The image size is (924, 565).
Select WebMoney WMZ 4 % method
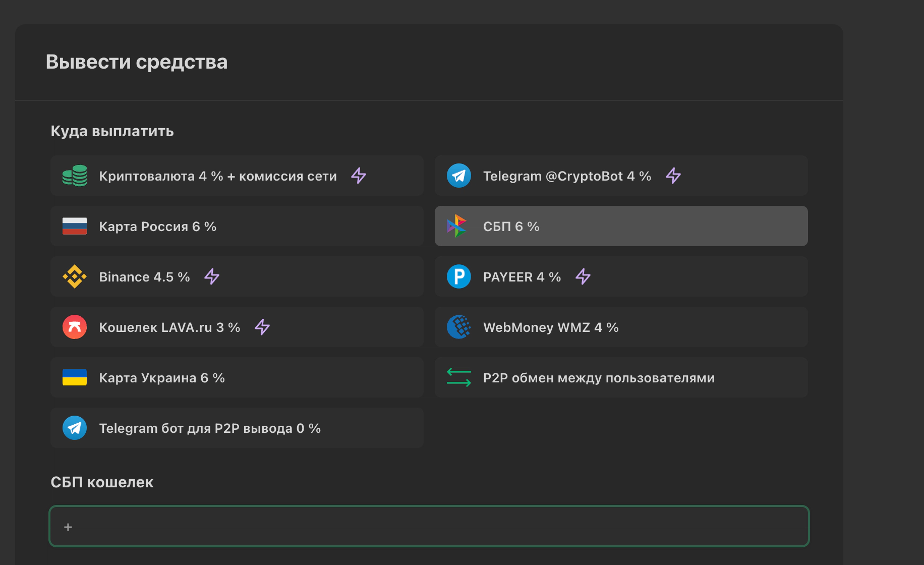point(550,327)
